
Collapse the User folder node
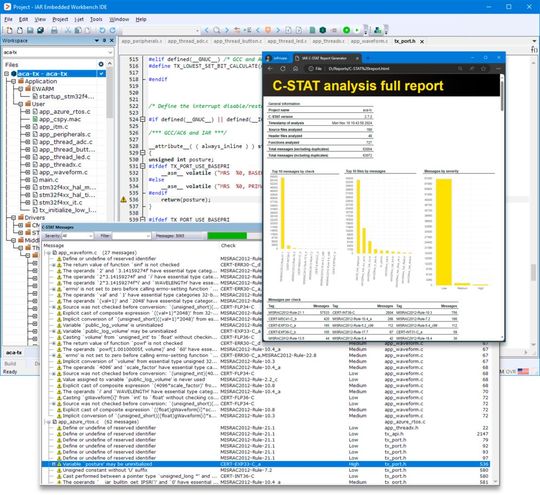coord(20,104)
